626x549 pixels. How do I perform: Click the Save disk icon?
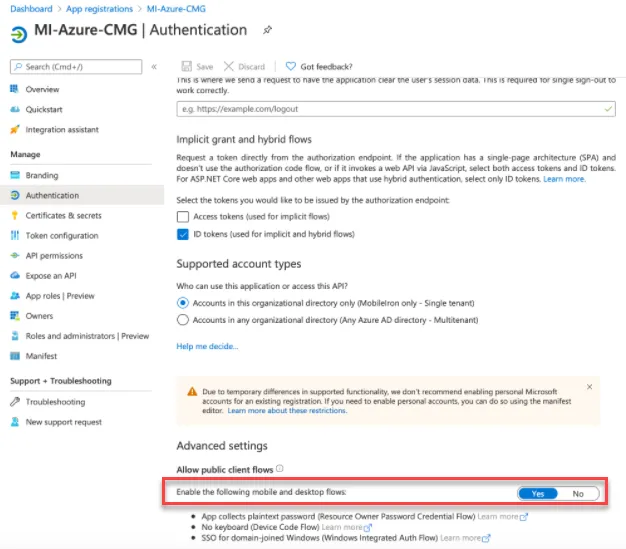186,66
